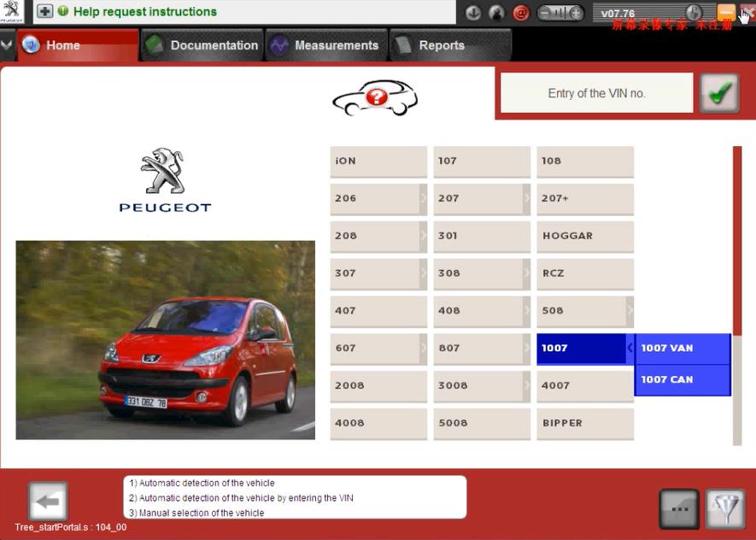Viewport: 756px width, 540px height.
Task: Click the Help request instructions text
Action: pyautogui.click(x=145, y=12)
